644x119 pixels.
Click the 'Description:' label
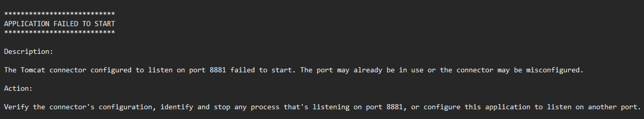tap(29, 52)
